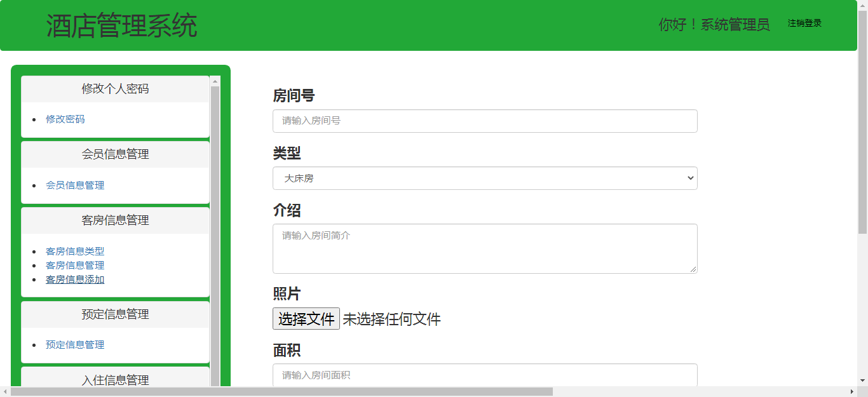Open 会员信息管理 sidebar link
Image resolution: width=868 pixels, height=397 pixels.
(x=75, y=185)
